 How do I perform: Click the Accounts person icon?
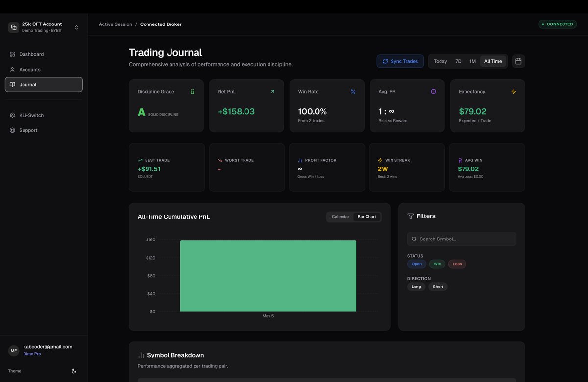click(x=12, y=70)
